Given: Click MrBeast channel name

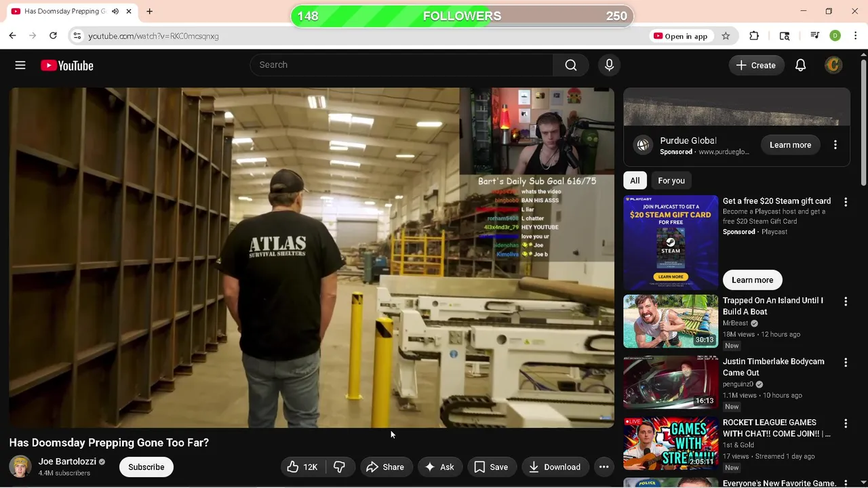Looking at the screenshot, I should pos(735,323).
